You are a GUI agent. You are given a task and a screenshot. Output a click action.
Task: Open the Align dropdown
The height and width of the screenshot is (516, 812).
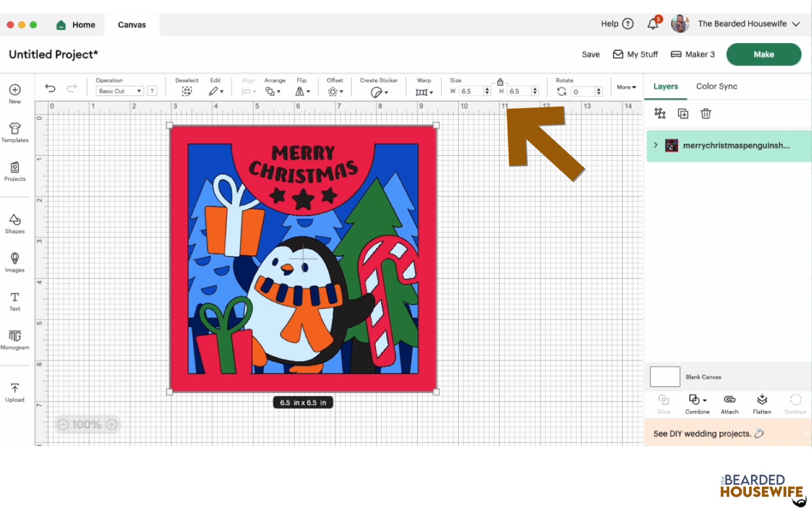coord(249,91)
